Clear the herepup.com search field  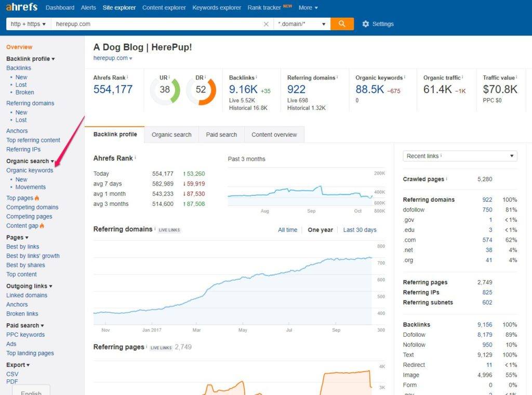click(266, 24)
